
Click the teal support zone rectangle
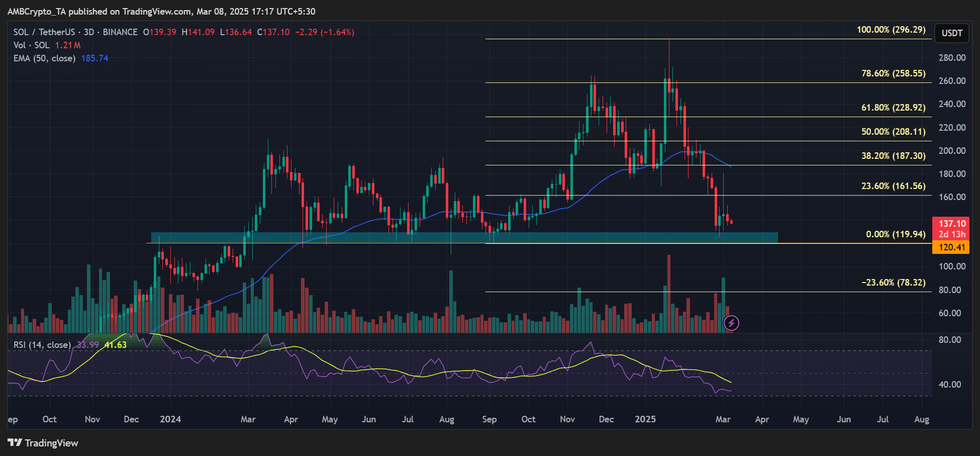(x=464, y=238)
